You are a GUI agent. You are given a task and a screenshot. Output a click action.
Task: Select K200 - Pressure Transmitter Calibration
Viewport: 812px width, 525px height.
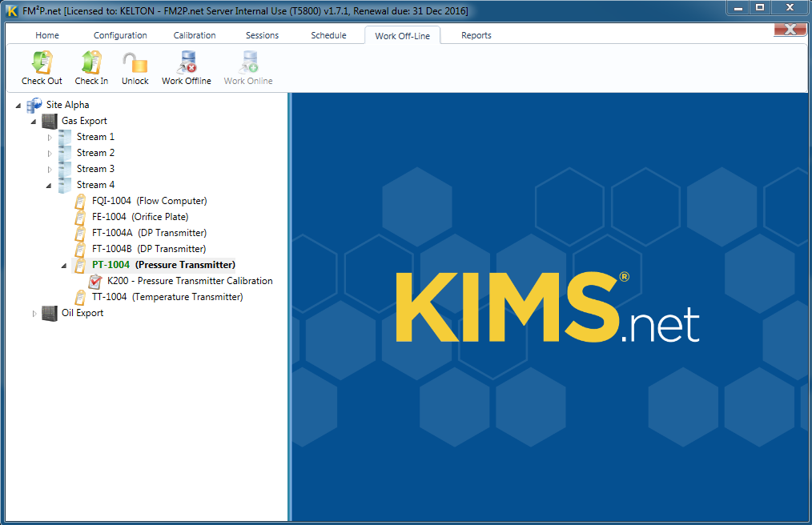click(190, 281)
